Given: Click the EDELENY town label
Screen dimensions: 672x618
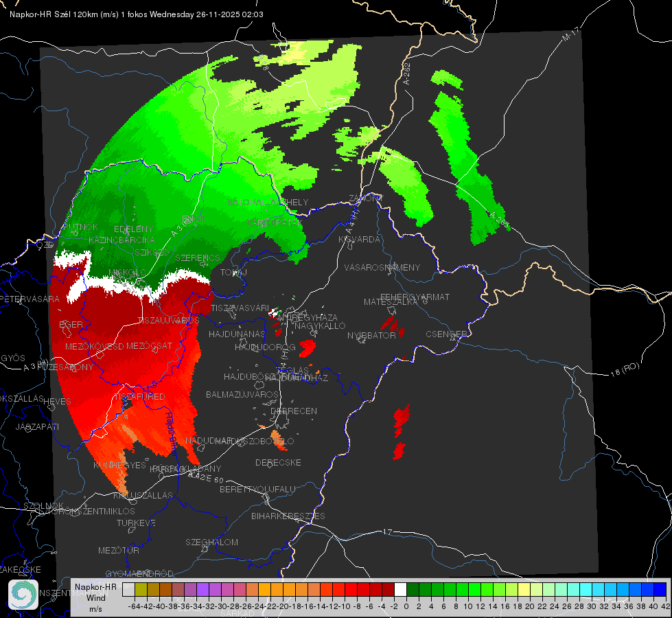Looking at the screenshot, I should point(133,229).
